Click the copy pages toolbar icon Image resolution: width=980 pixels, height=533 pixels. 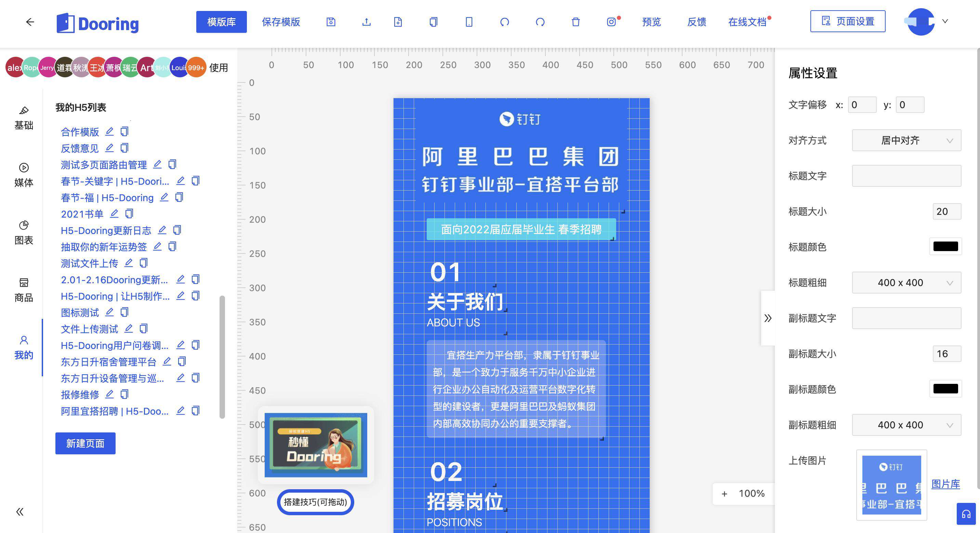pos(433,22)
